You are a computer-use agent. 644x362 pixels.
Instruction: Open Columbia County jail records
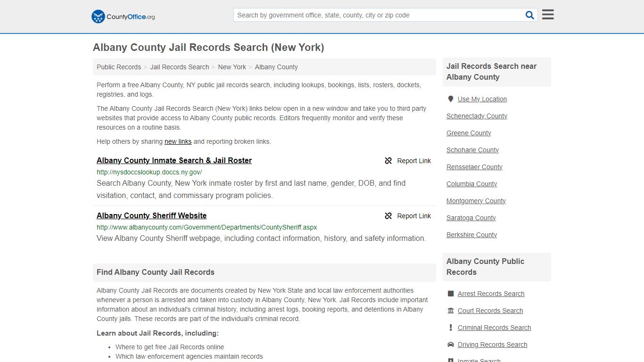(x=471, y=184)
